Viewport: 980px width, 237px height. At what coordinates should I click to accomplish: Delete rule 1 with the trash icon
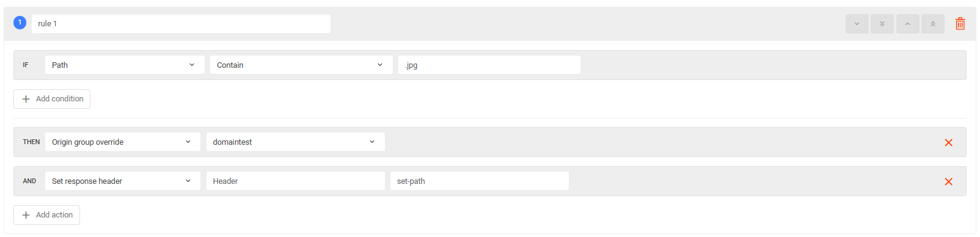coord(960,24)
